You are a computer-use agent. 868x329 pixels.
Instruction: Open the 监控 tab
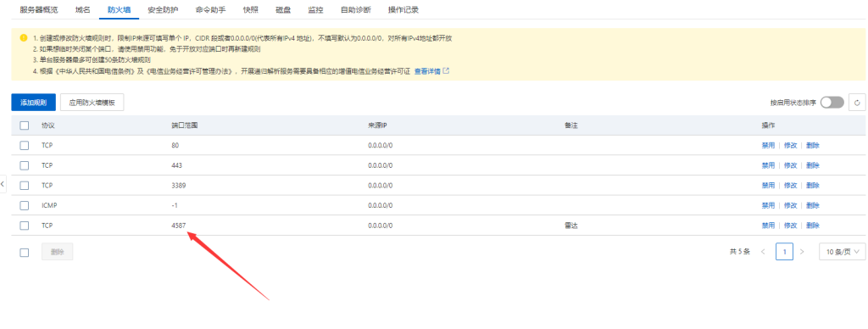point(315,10)
